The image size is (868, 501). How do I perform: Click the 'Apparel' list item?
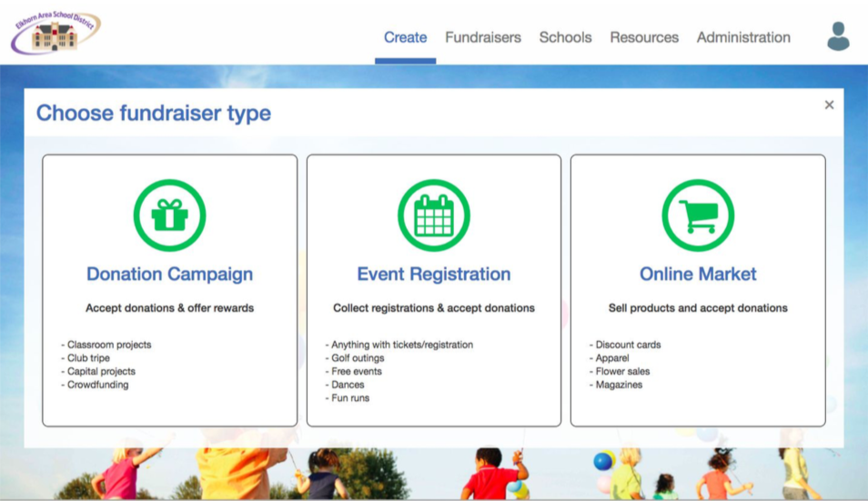click(609, 357)
